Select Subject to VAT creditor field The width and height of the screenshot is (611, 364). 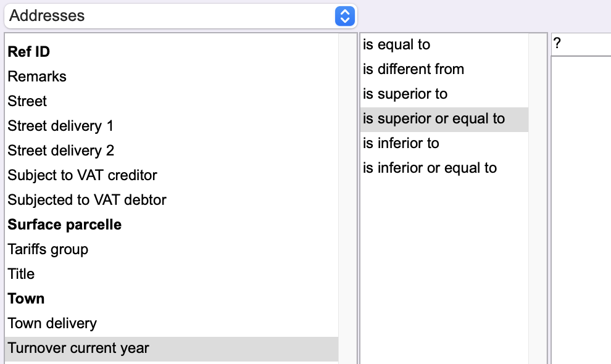coord(82,175)
